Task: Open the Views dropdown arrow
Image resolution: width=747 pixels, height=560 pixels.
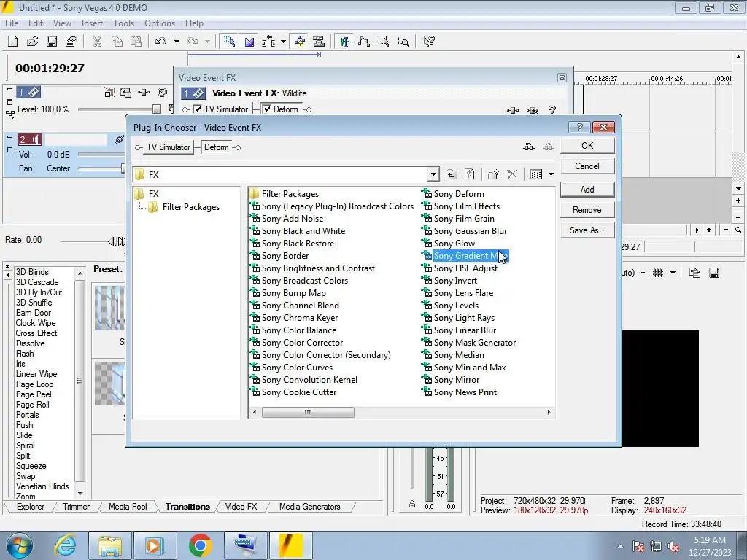Action: click(x=551, y=175)
